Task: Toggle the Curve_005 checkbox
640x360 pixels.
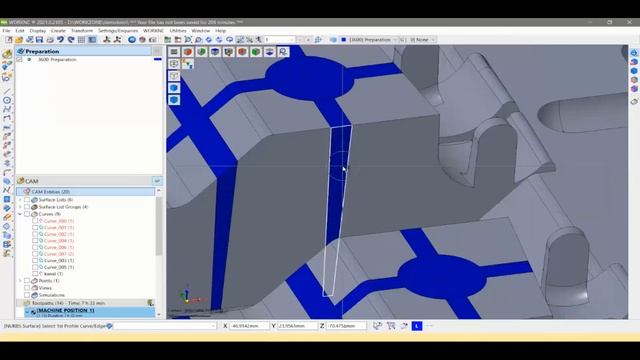Action: point(35,267)
